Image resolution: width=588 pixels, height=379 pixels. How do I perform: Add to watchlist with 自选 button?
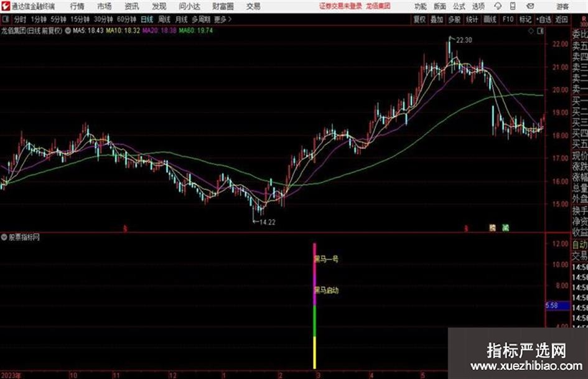pyautogui.click(x=543, y=19)
